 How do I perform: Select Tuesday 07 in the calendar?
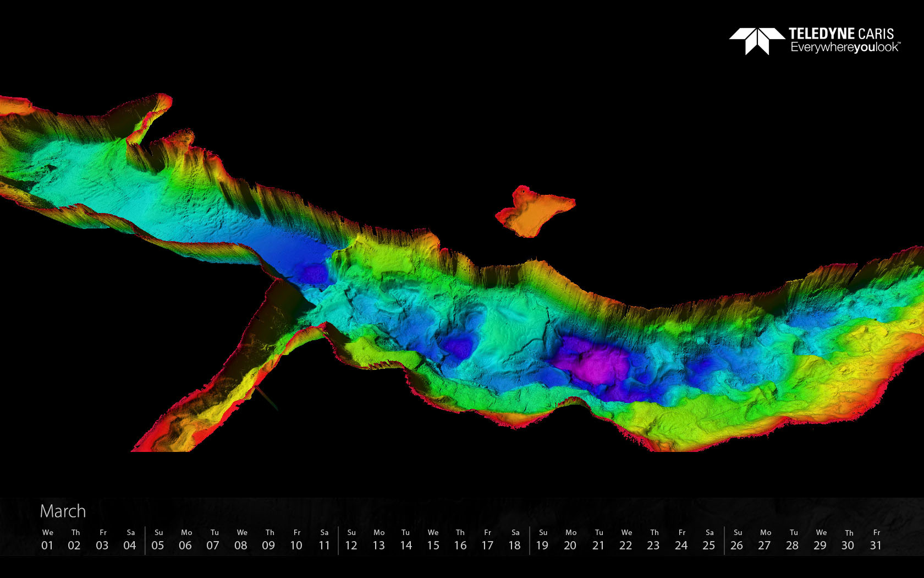coord(213,540)
